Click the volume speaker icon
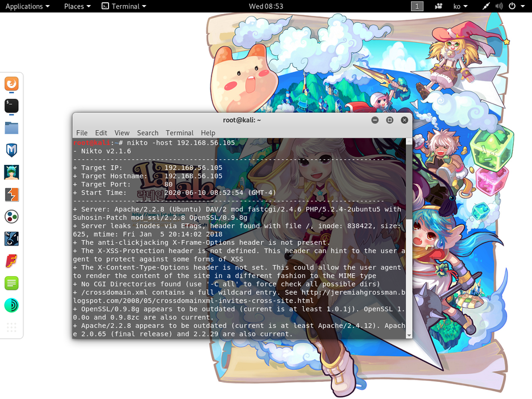This screenshot has height=399, width=532. pyautogui.click(x=499, y=6)
